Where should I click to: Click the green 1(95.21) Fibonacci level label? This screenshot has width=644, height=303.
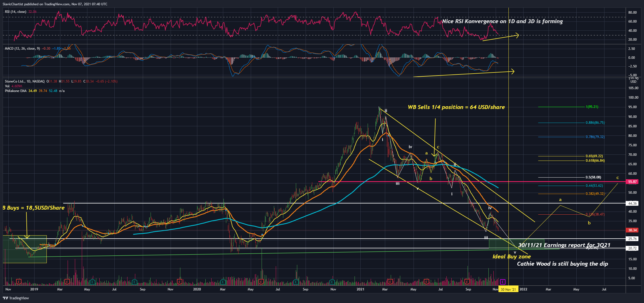[x=592, y=107]
